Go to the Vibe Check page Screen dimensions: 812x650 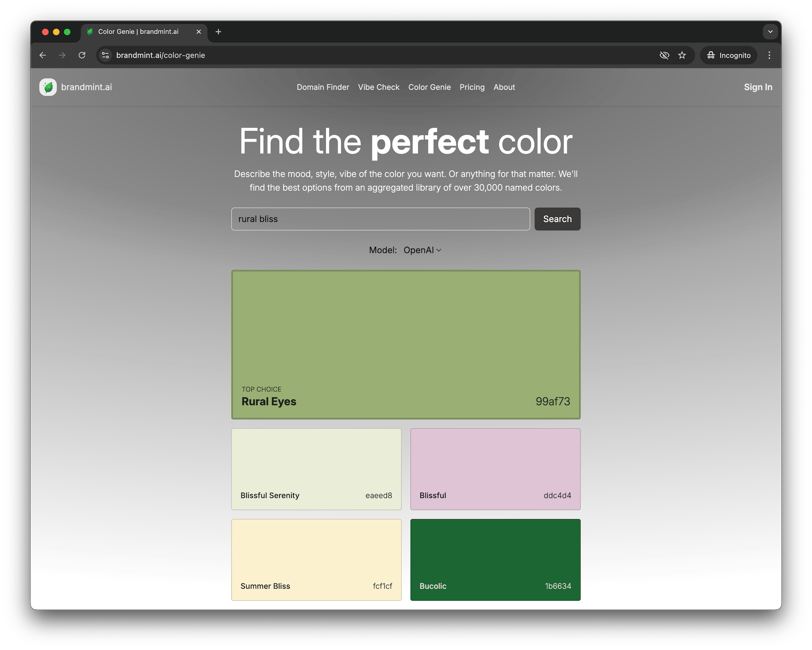(x=379, y=87)
